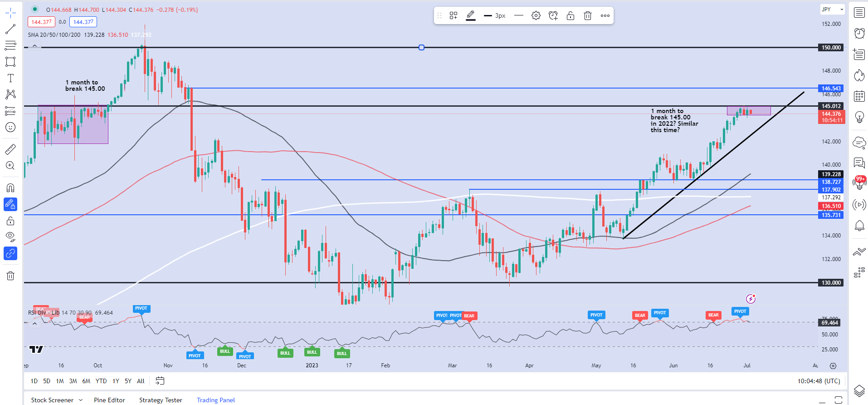
Task: Set chart range to YTD
Action: (x=101, y=381)
